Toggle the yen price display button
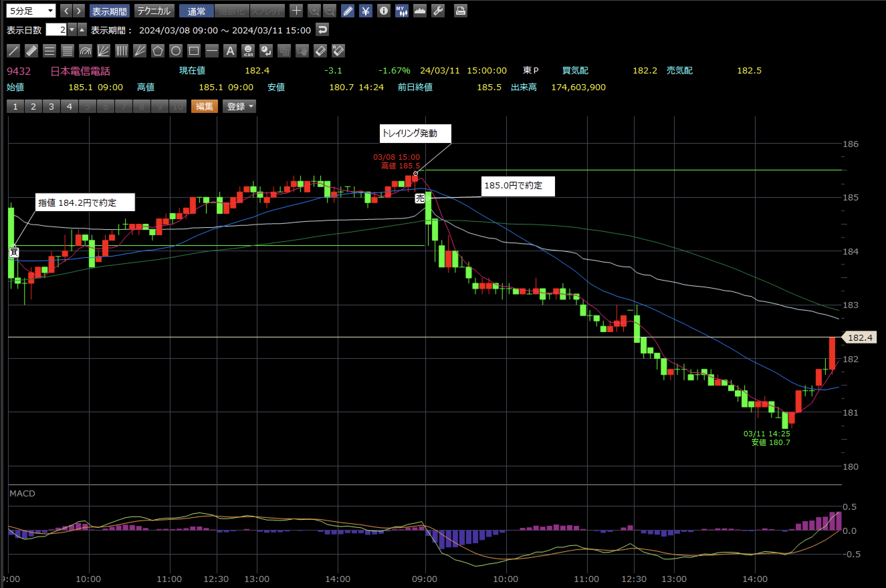This screenshot has height=588, width=886. pos(365,11)
